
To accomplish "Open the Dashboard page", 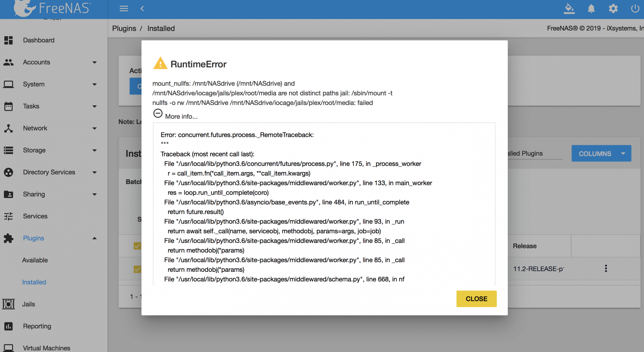I will point(39,40).
